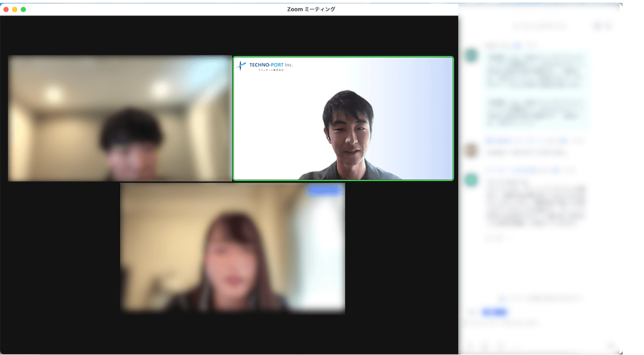Image resolution: width=644 pixels, height=355 pixels.
Task: Click the chat panel header title
Action: coord(539,26)
